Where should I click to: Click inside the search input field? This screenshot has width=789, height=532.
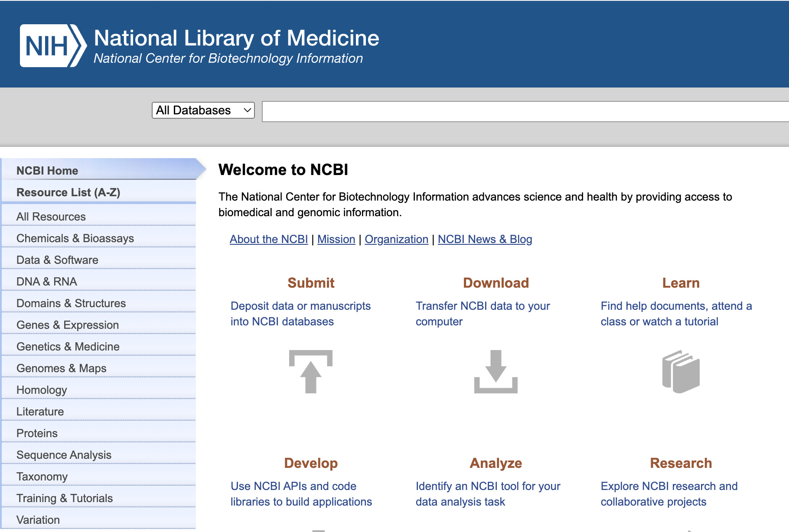(x=520, y=111)
